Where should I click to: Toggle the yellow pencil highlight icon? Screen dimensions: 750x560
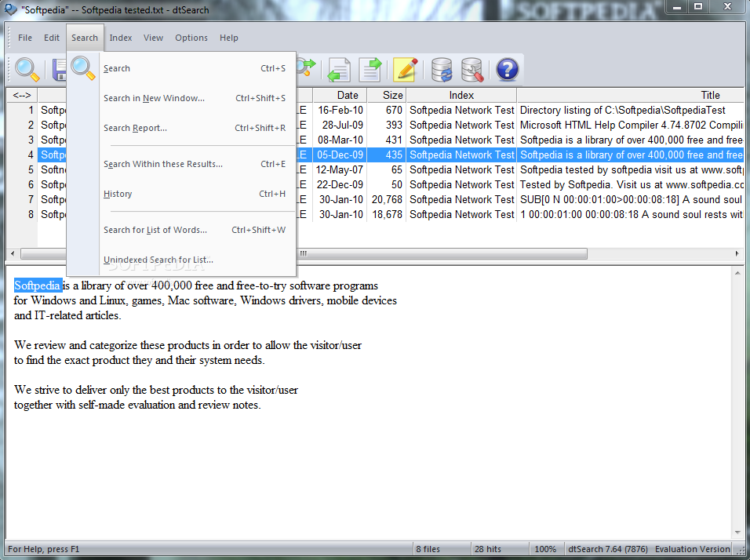(x=406, y=70)
